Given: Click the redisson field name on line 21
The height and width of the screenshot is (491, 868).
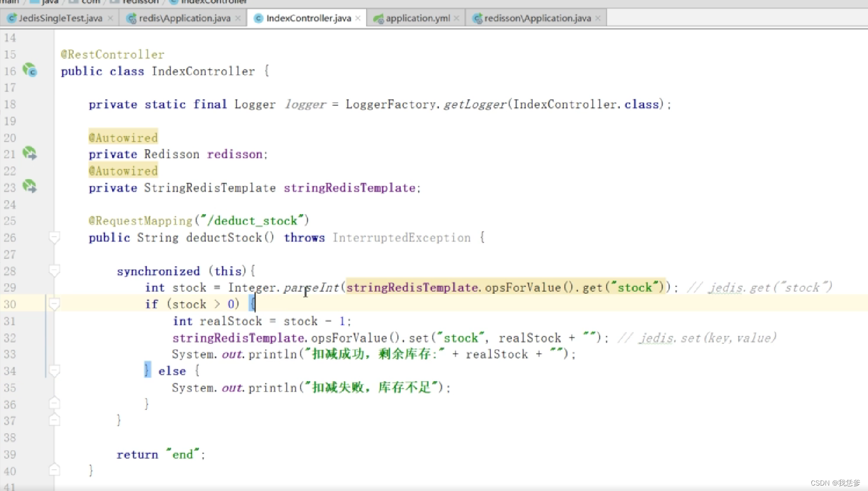Looking at the screenshot, I should (x=235, y=154).
